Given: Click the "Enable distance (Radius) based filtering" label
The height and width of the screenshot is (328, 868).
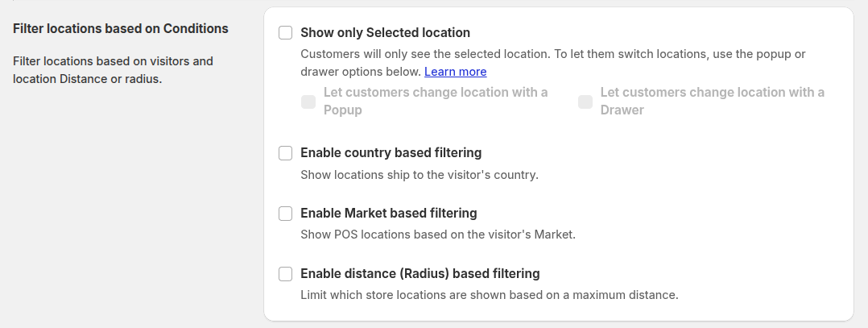Looking at the screenshot, I should pyautogui.click(x=420, y=274).
